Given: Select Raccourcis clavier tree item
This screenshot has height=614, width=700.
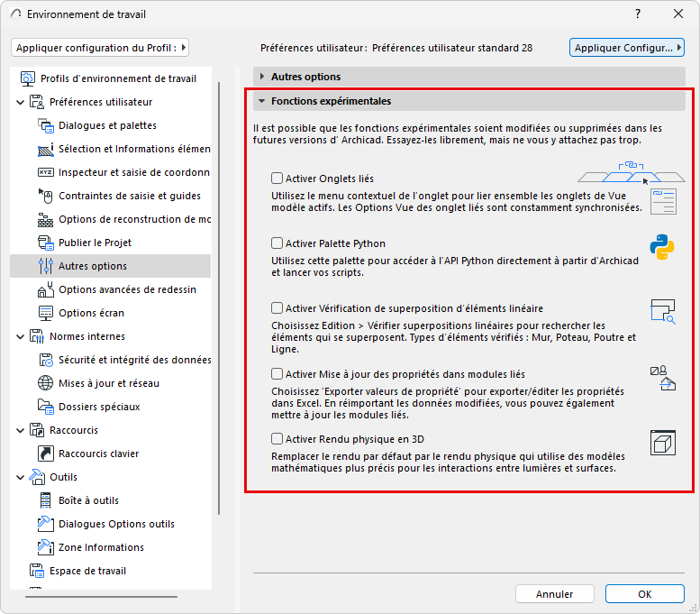Looking at the screenshot, I should click(99, 454).
